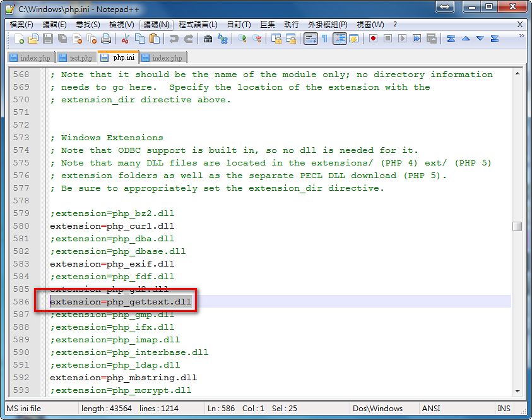Image resolution: width=532 pixels, height=420 pixels.
Task: Click line ;extension=php_imap.dll
Action: point(115,340)
